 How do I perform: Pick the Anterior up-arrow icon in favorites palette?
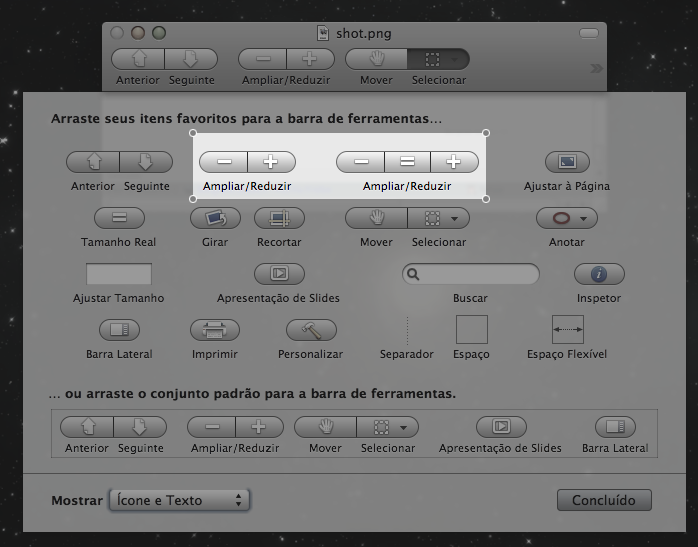pos(93,162)
